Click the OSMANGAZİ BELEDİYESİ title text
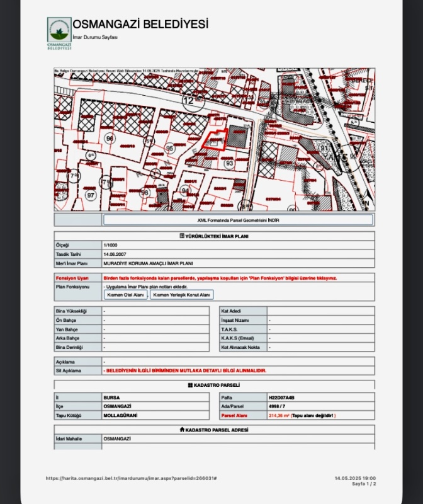423x504 pixels. click(140, 24)
